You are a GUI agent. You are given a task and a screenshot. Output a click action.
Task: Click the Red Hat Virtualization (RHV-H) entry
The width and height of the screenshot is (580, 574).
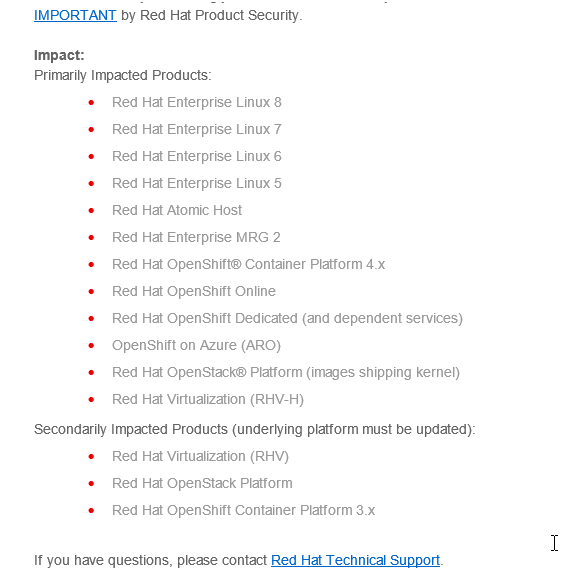[208, 399]
